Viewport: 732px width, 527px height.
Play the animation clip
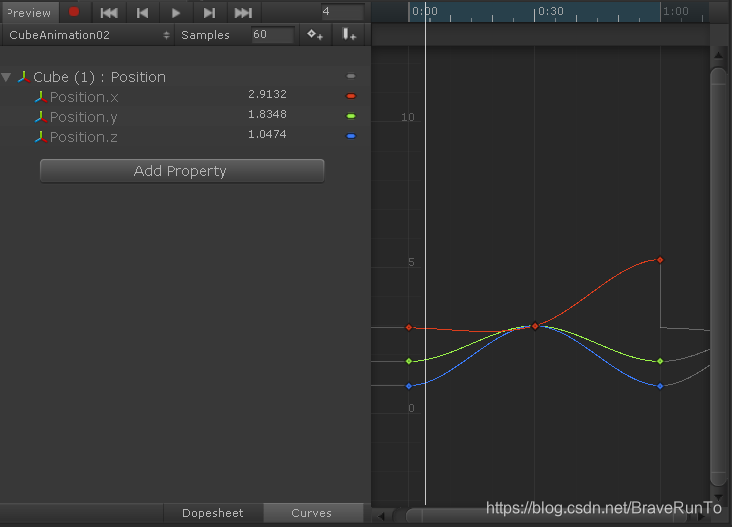point(176,13)
